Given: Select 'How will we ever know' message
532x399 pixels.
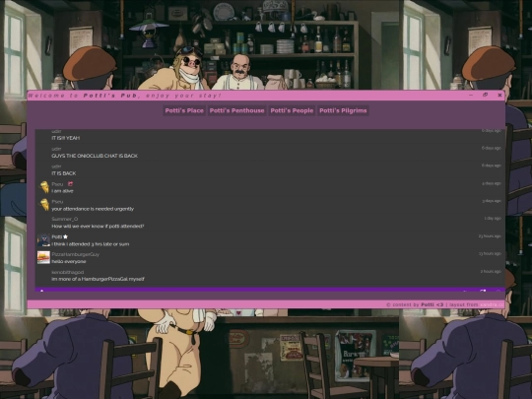Looking at the screenshot, I should tap(98, 227).
